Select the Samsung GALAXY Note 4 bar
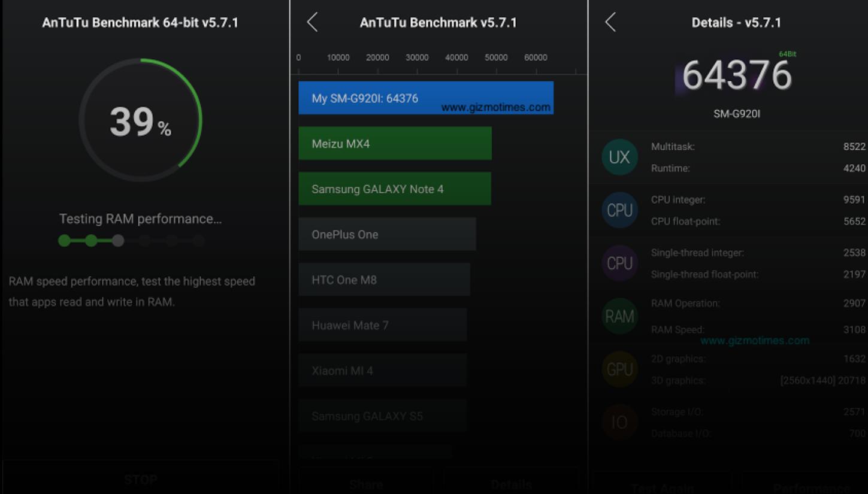This screenshot has width=868, height=494. [395, 189]
